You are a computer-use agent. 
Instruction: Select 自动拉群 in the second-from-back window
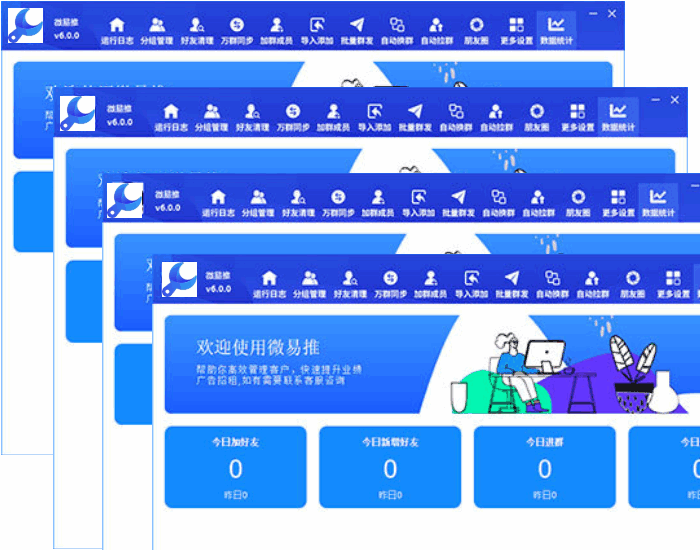(x=496, y=117)
